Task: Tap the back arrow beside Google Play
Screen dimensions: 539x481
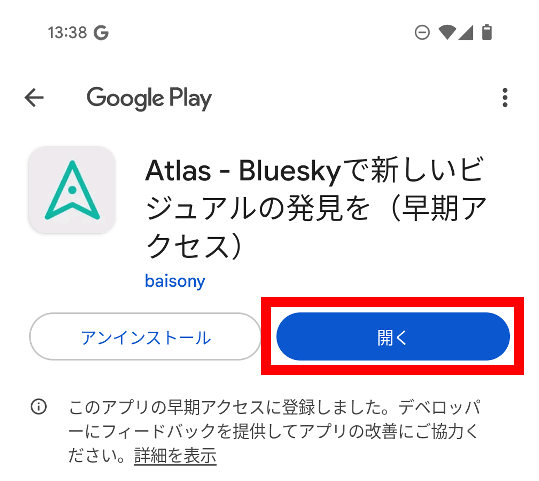Action: click(34, 98)
